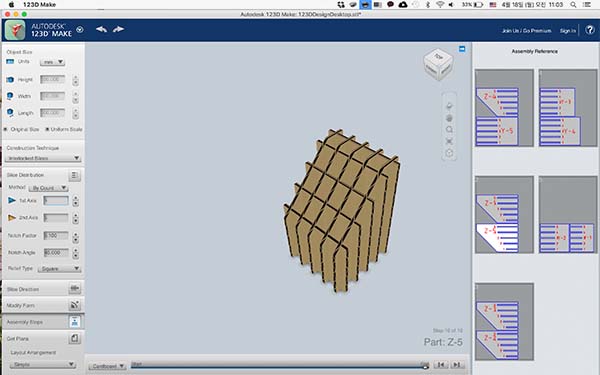Select the zoom magnifier tool in the view navigation bar
Screen dimensions: 600x375
pos(449,130)
